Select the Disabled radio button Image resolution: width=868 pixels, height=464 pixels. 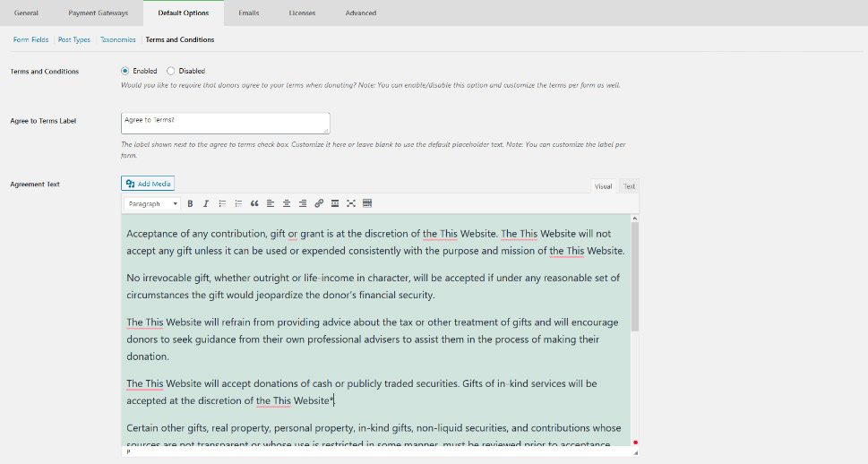[x=171, y=71]
